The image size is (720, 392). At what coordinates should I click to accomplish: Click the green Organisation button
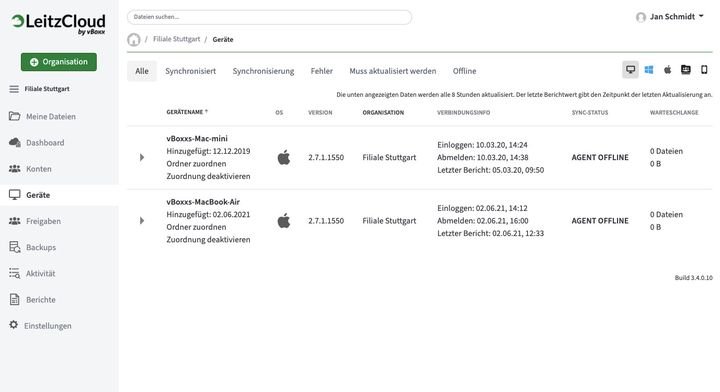[x=59, y=62]
